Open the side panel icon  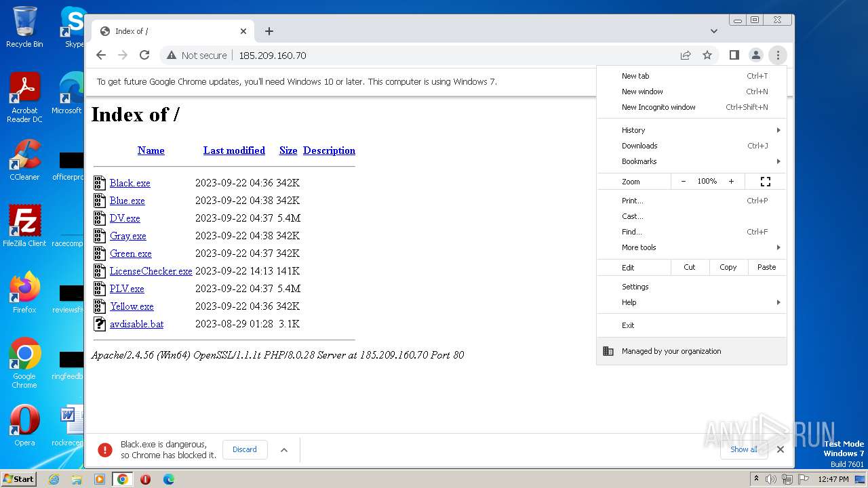click(734, 55)
